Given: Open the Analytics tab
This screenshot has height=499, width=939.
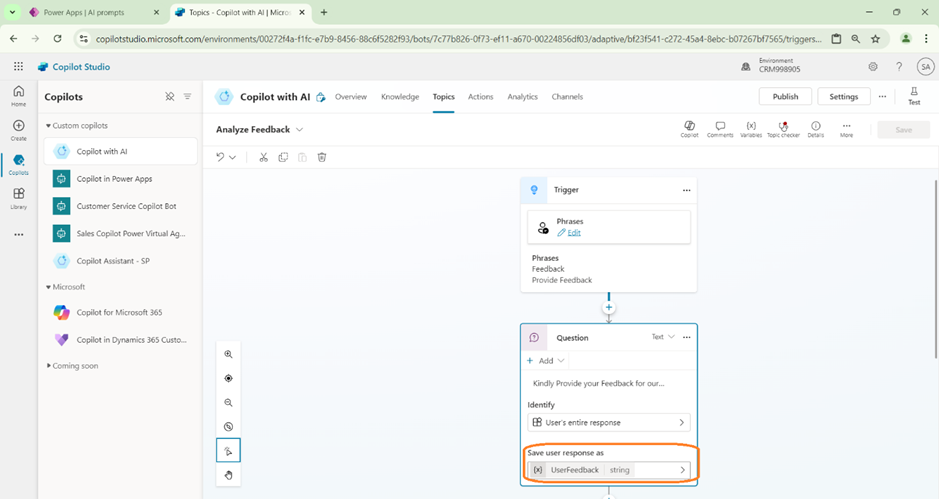Looking at the screenshot, I should pos(522,97).
